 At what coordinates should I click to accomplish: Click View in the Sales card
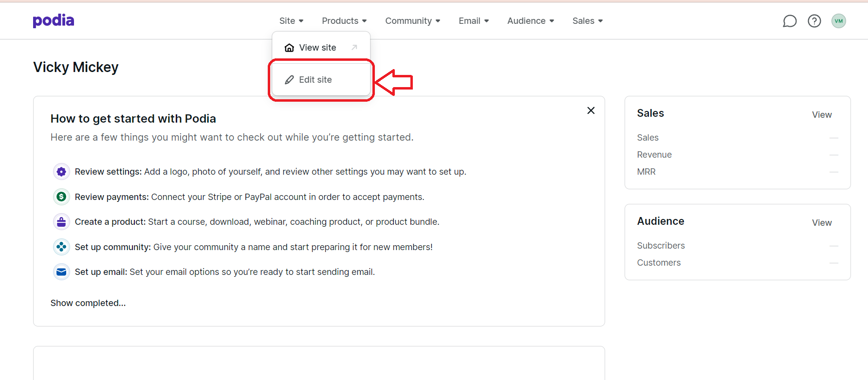pos(822,115)
